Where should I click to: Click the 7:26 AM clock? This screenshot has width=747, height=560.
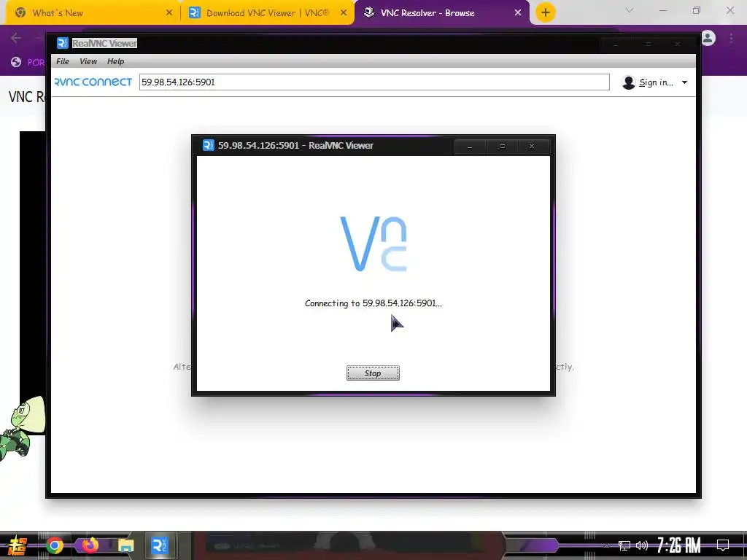click(679, 545)
